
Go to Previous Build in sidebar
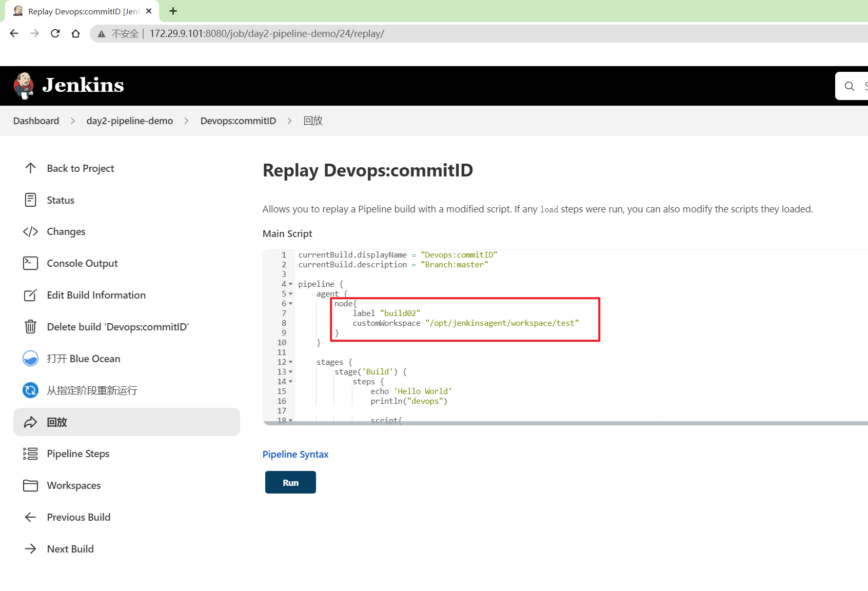[x=127, y=517]
